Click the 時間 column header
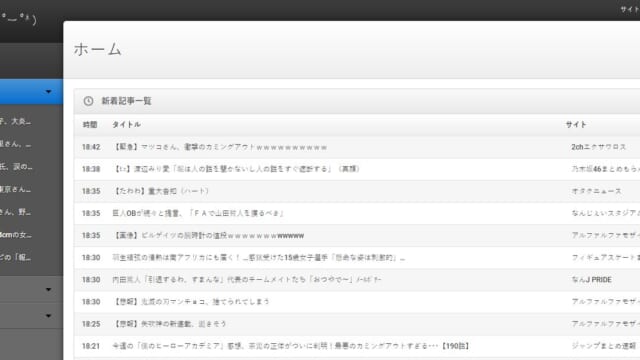The image size is (640, 360). coord(90,125)
